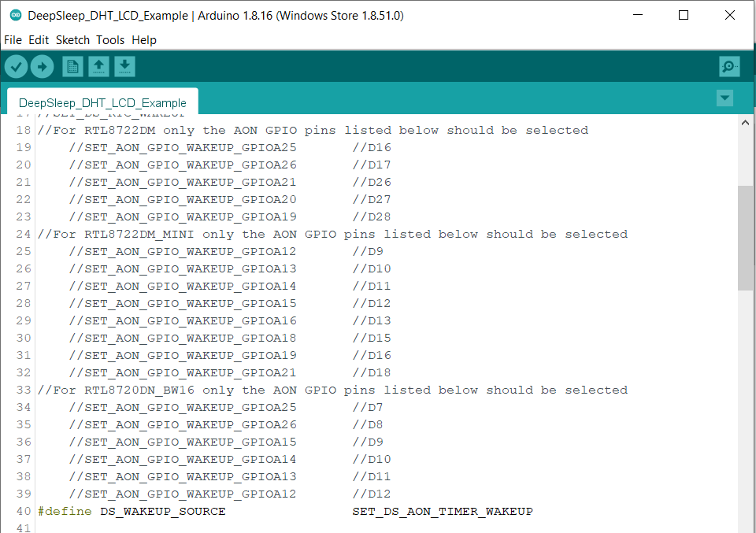Maximize the Arduino window

[x=684, y=16]
